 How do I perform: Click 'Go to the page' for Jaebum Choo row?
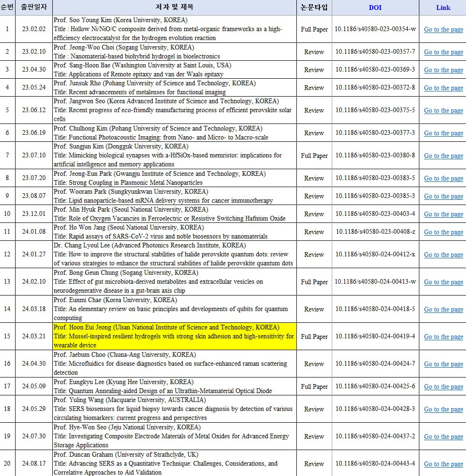point(443,364)
